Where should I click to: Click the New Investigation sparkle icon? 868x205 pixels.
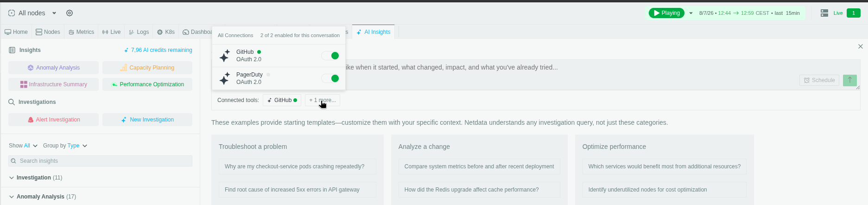124,120
